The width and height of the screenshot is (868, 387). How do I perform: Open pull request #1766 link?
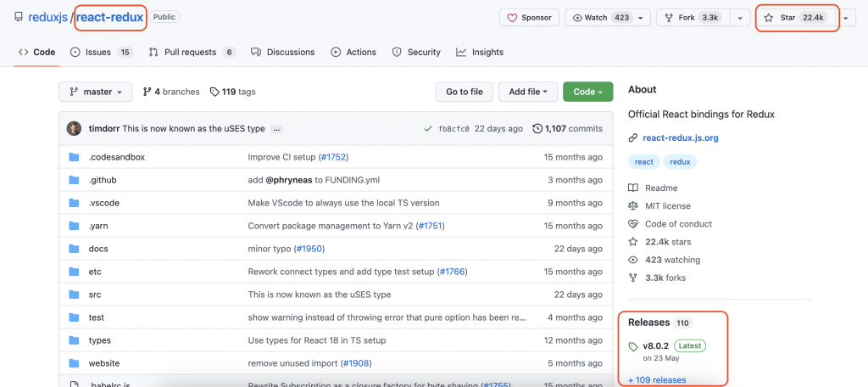(x=453, y=272)
